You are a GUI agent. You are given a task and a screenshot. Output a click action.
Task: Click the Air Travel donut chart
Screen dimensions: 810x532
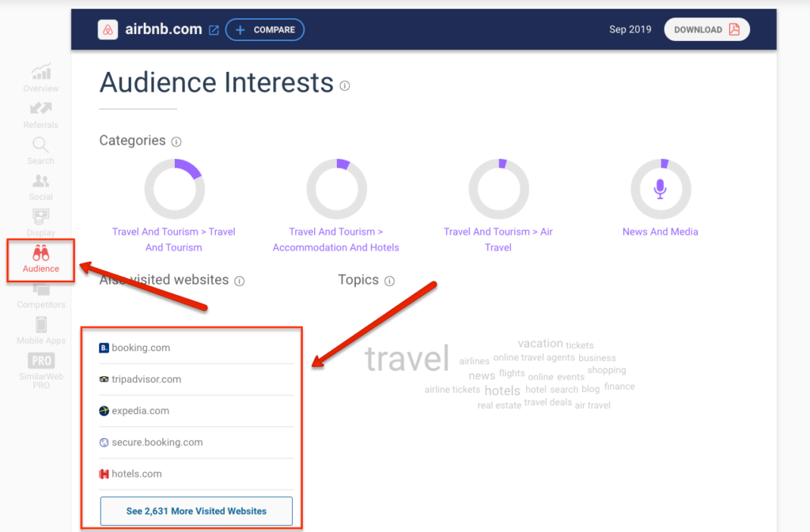coord(499,189)
